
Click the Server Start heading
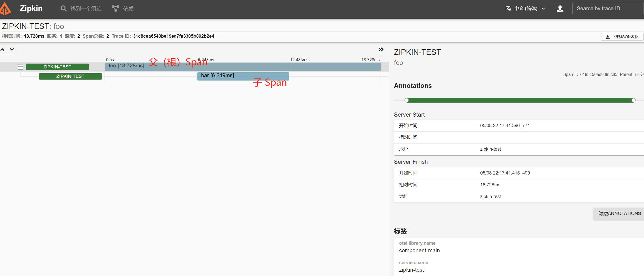(x=409, y=115)
